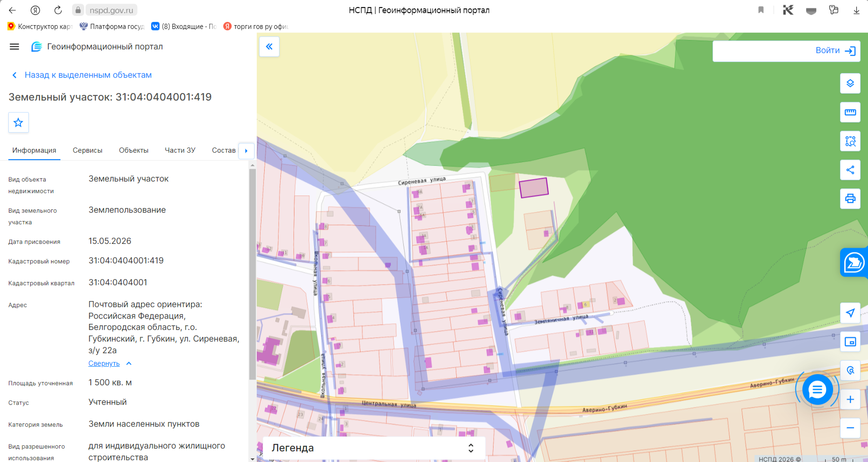Activate area object search tool
The width and height of the screenshot is (868, 462).
click(850, 141)
